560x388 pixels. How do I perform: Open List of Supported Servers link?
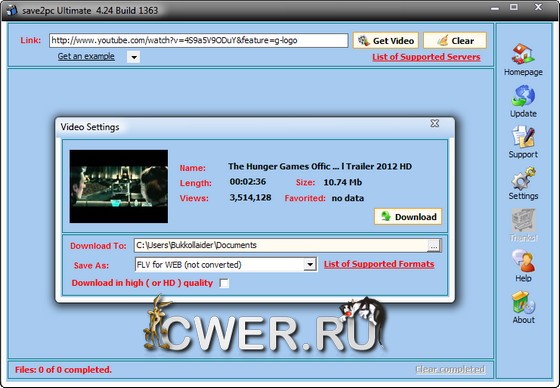426,57
